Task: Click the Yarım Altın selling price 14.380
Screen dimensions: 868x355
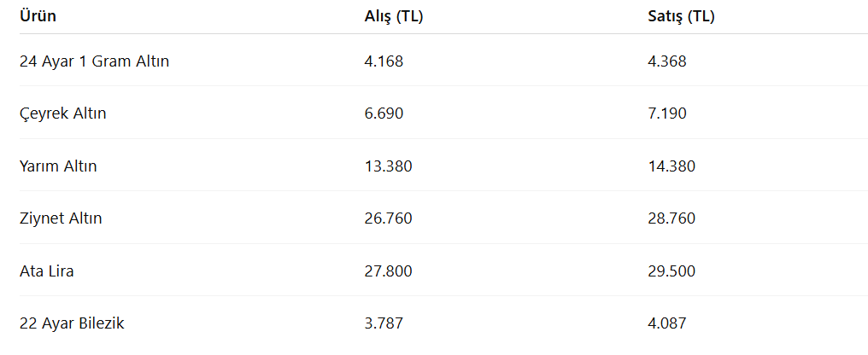Action: (x=672, y=166)
